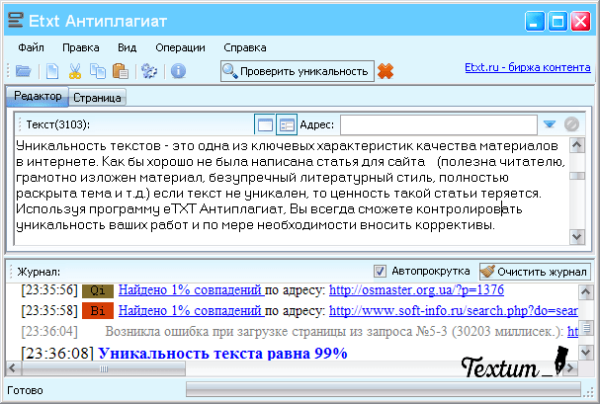Open the Вид menu
Image resolution: width=600 pixels, height=404 pixels.
point(127,47)
